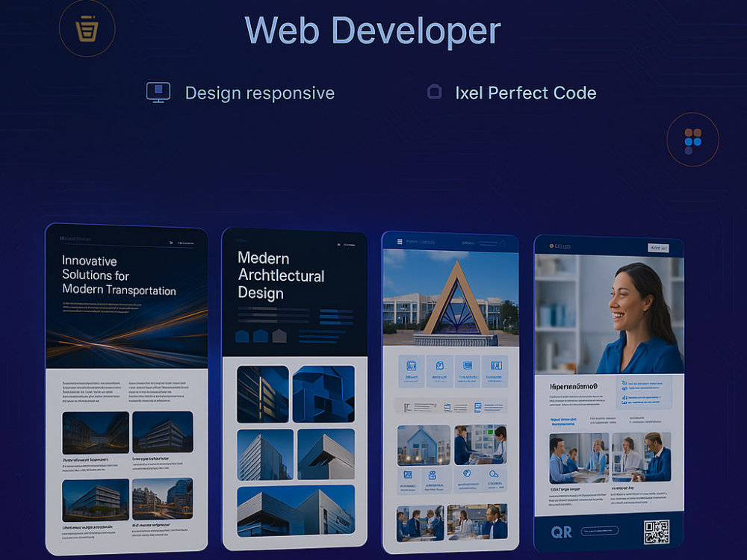Viewport: 747px width, 560px height.
Task: Open the angled concrete building photo
Action: [x=326, y=454]
